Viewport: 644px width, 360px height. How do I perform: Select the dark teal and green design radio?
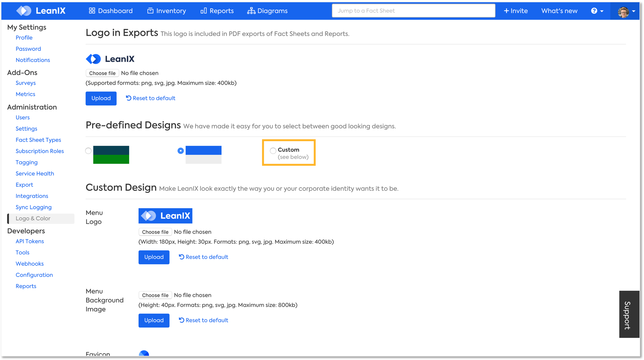pos(88,151)
